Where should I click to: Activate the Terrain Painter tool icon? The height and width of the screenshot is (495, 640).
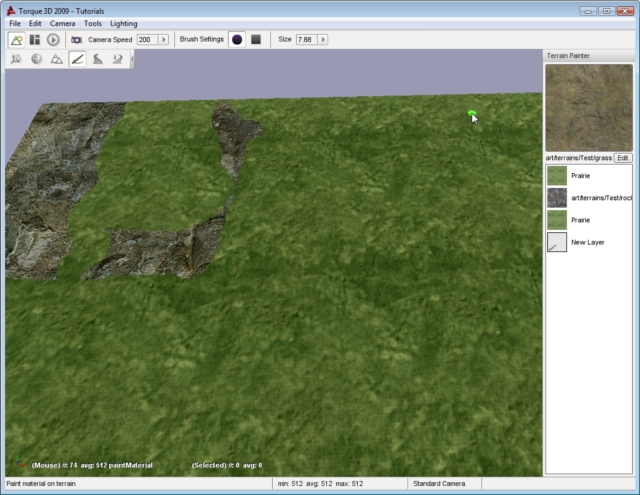click(x=77, y=60)
